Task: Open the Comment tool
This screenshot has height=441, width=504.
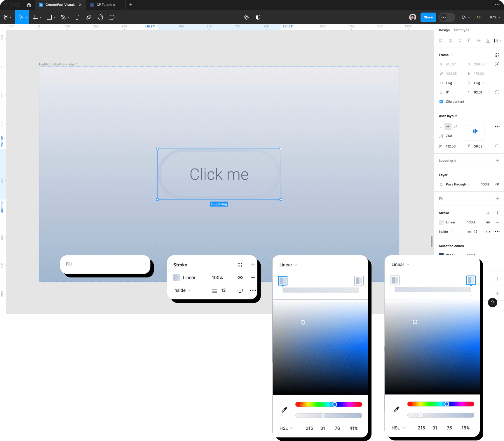Action: (112, 17)
